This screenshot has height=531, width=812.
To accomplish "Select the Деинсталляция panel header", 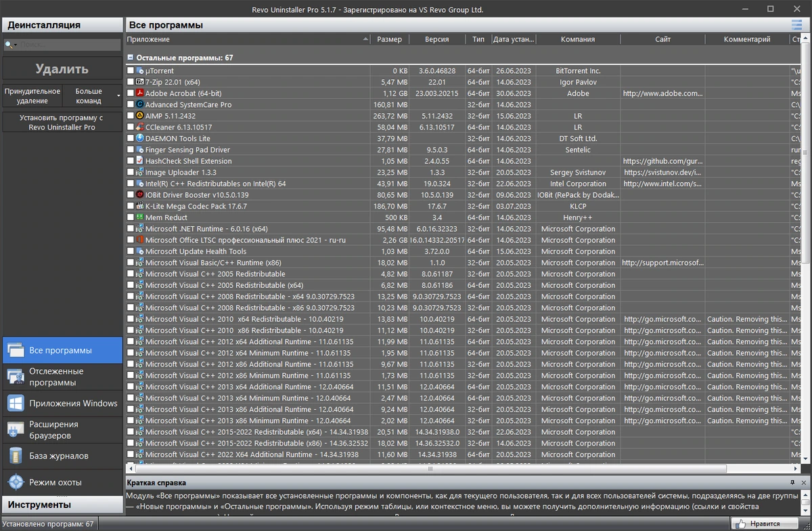I will coord(62,25).
